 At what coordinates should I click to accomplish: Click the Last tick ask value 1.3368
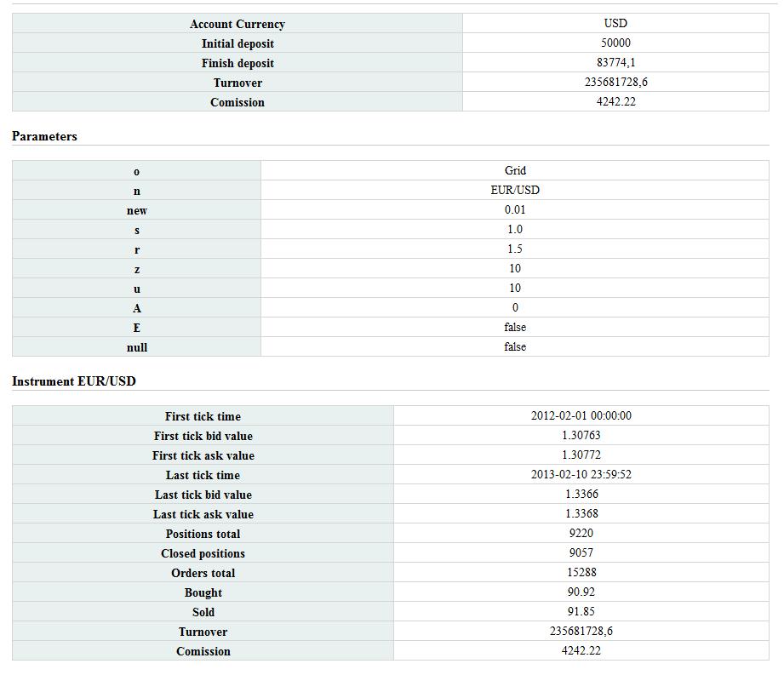click(581, 514)
